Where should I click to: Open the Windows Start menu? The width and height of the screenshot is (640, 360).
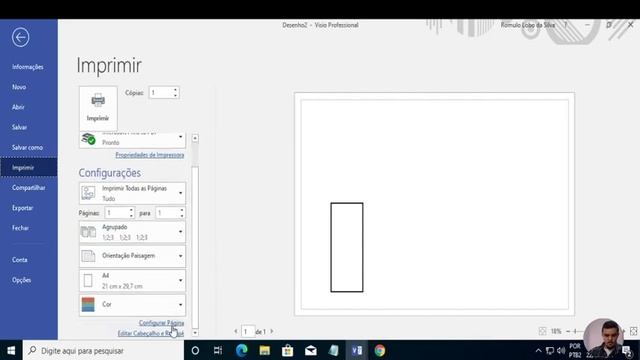click(x=11, y=351)
